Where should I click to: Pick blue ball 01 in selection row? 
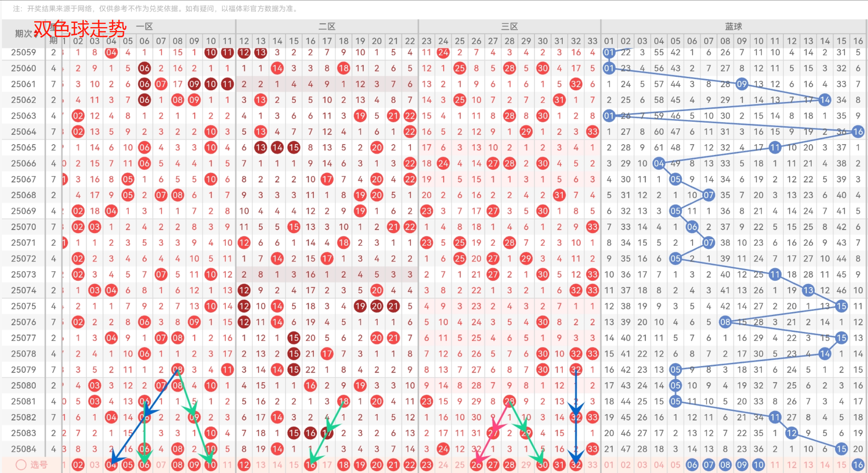609,464
